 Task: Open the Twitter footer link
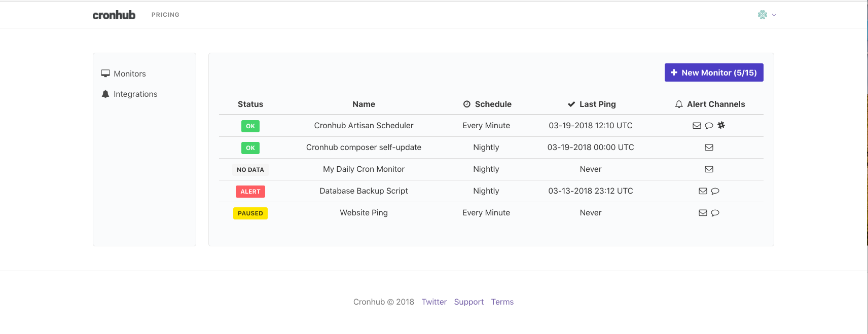tap(434, 302)
